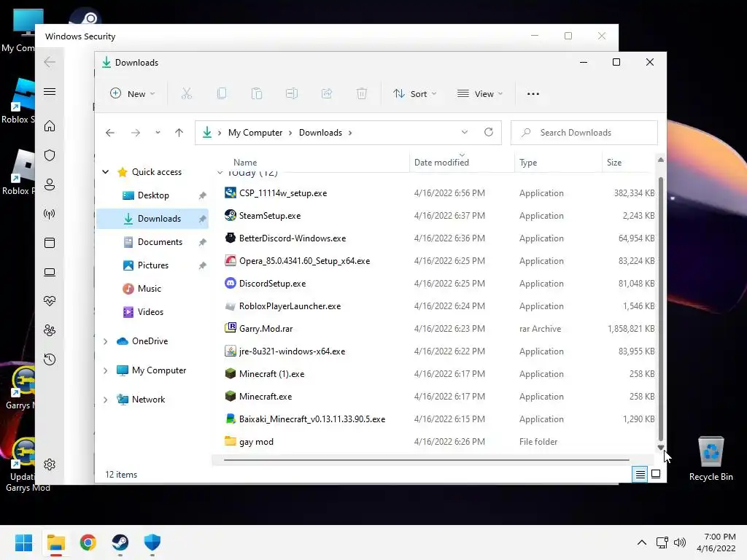747x560 pixels.
Task: Select Videos in navigation pane
Action: click(150, 312)
